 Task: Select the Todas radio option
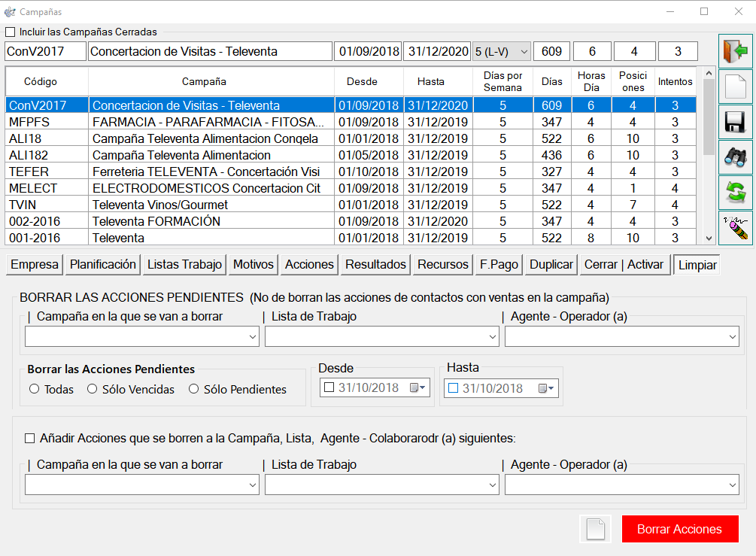(35, 389)
